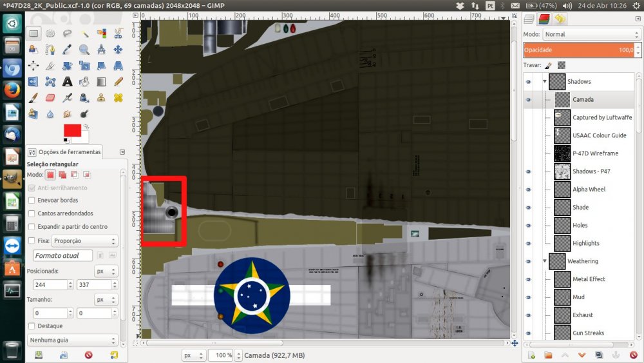The height and width of the screenshot is (363, 644).
Task: Select the Bucket Fill tool
Action: pyautogui.click(x=84, y=81)
